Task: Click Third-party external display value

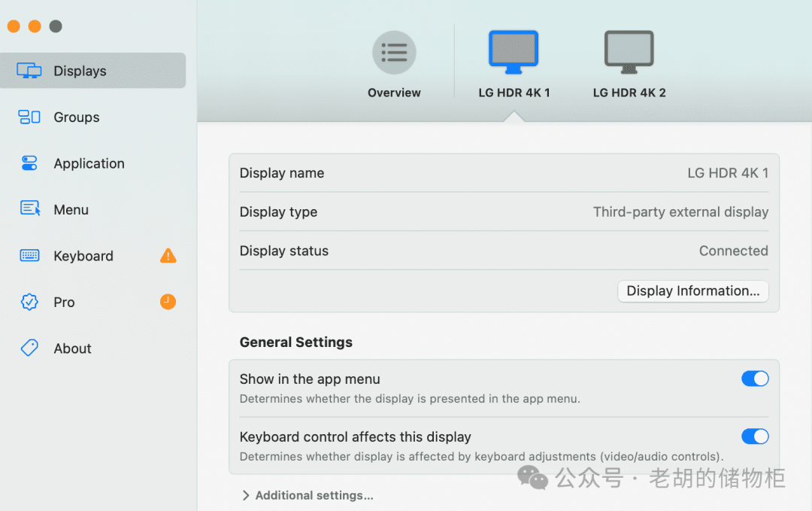Action: click(680, 212)
